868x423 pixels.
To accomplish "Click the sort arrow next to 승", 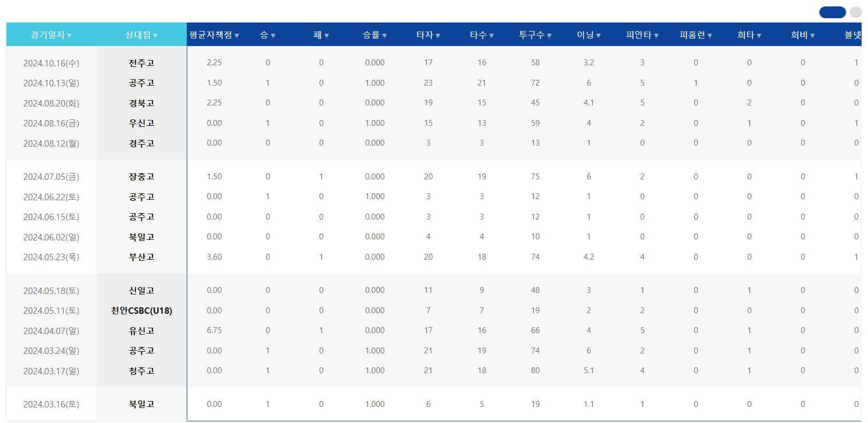I will tap(273, 35).
